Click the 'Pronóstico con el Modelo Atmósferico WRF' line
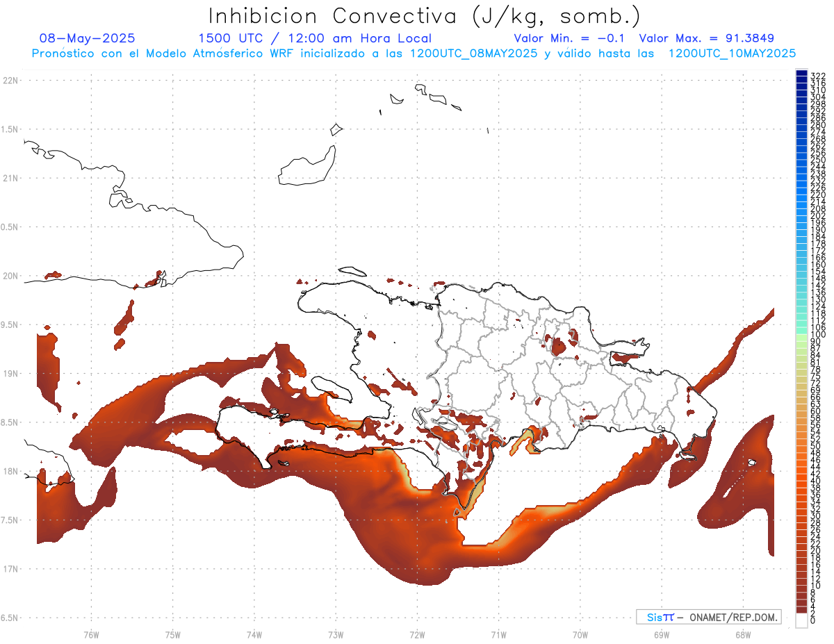Image resolution: width=834 pixels, height=644 pixels. pyautogui.click(x=414, y=53)
